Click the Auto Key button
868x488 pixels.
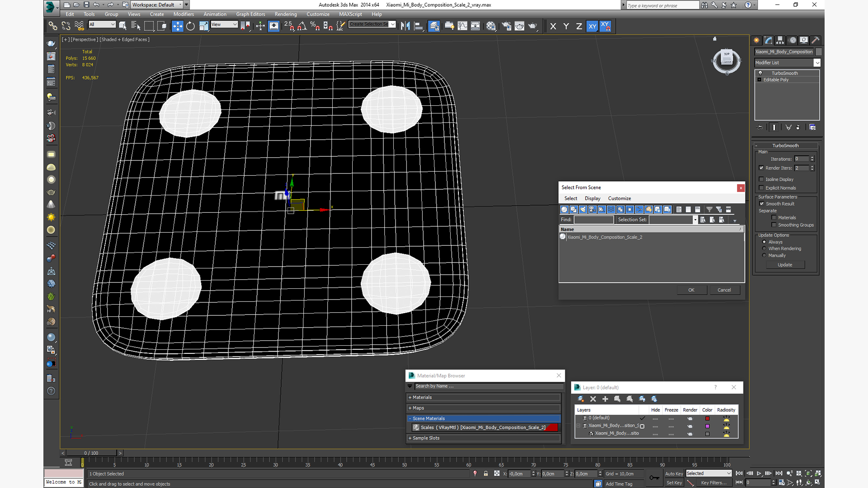674,474
